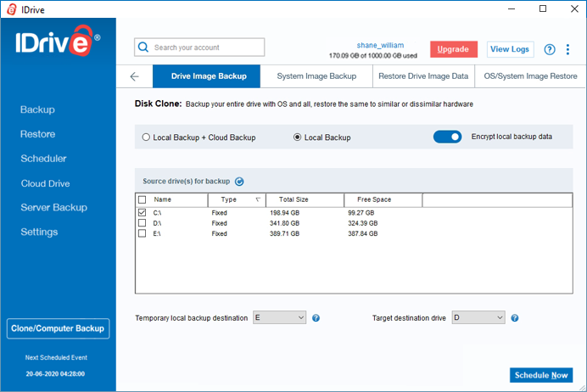Go to Restore in sidebar
The height and width of the screenshot is (392, 587).
tap(38, 134)
